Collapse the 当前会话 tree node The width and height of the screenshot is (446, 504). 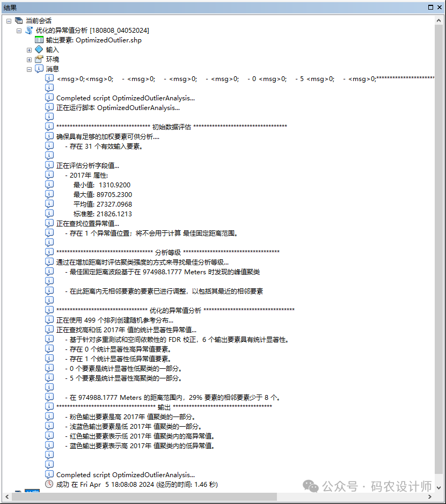pyautogui.click(x=9, y=21)
